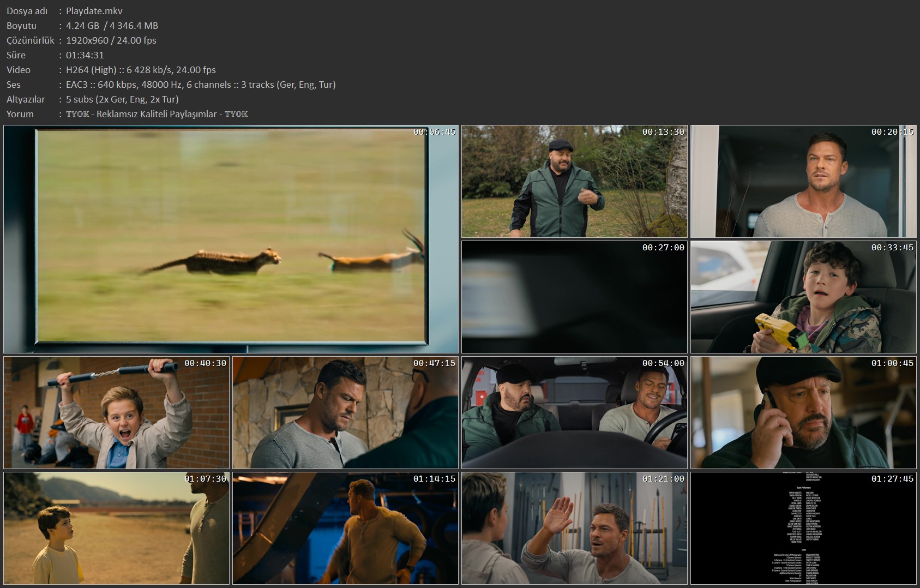This screenshot has width=920, height=588.
Task: Select the 01:07:30 beach scene thumbnail
Action: [116, 529]
